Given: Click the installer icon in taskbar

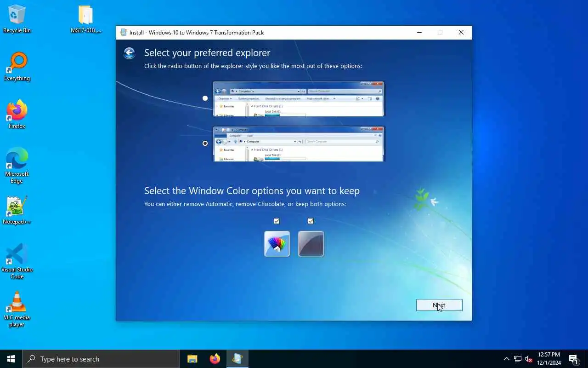Looking at the screenshot, I should click(x=237, y=359).
